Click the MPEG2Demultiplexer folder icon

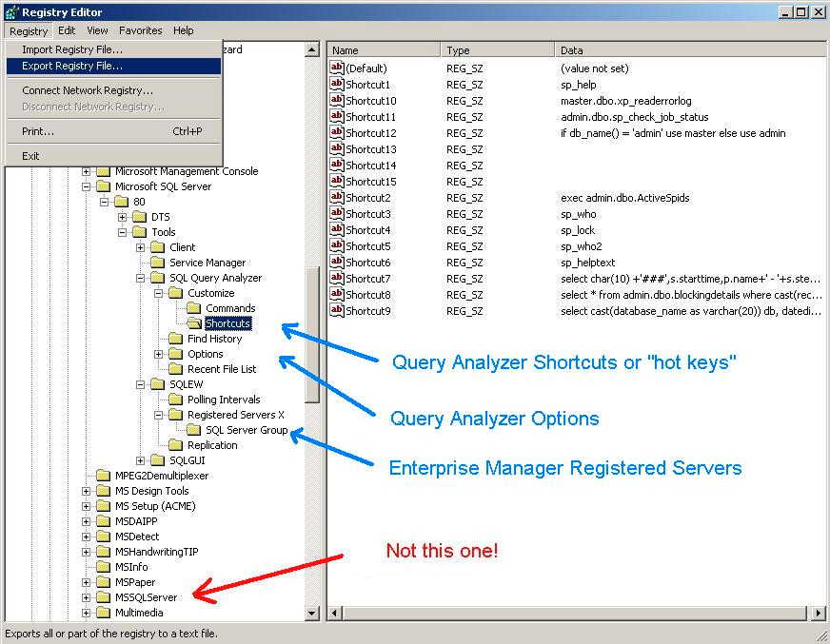103,476
